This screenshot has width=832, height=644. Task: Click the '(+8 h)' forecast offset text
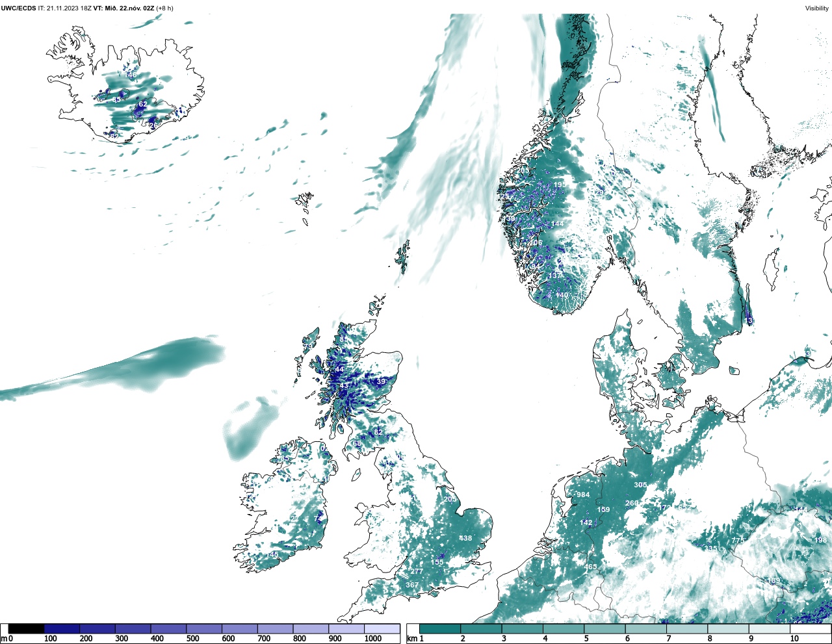[x=164, y=8]
